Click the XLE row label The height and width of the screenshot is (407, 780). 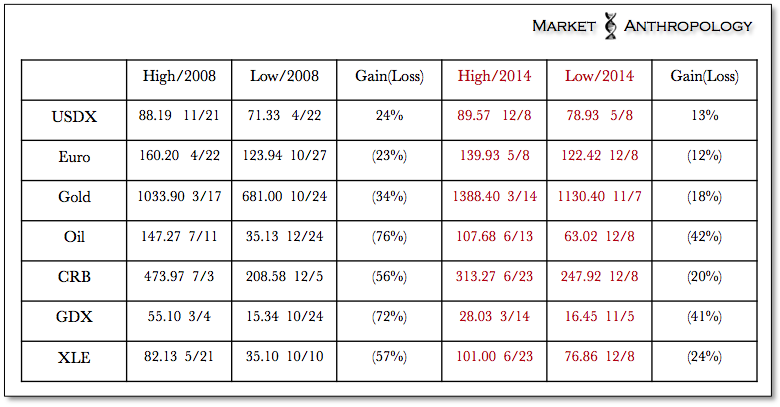click(x=73, y=358)
